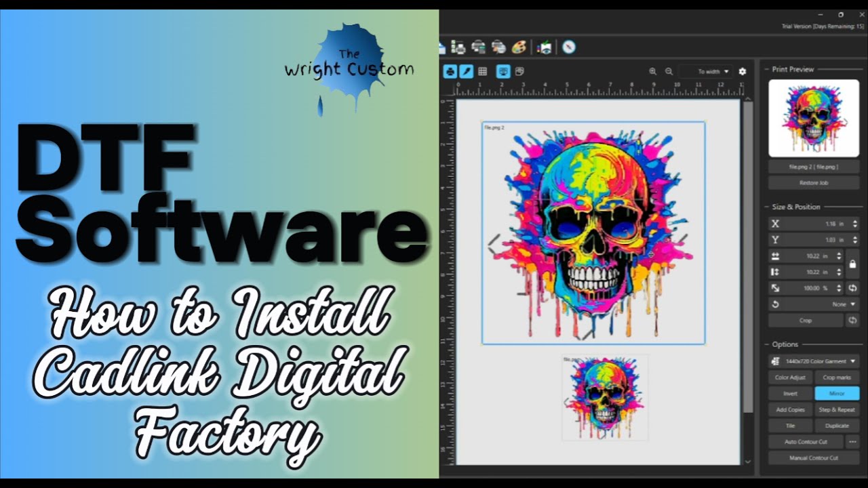Toggle the grid display icon
Screen dimensions: 868x488
tap(483, 71)
